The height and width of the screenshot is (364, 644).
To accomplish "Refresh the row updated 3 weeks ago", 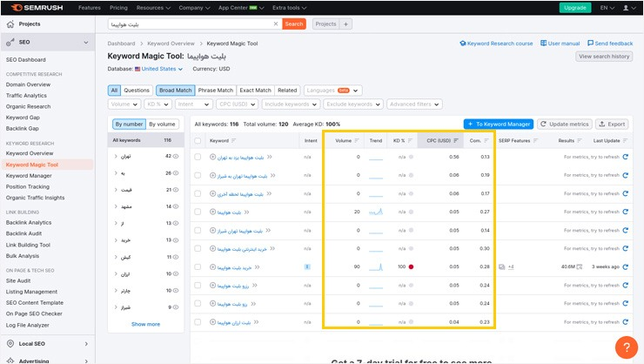I will (x=625, y=267).
